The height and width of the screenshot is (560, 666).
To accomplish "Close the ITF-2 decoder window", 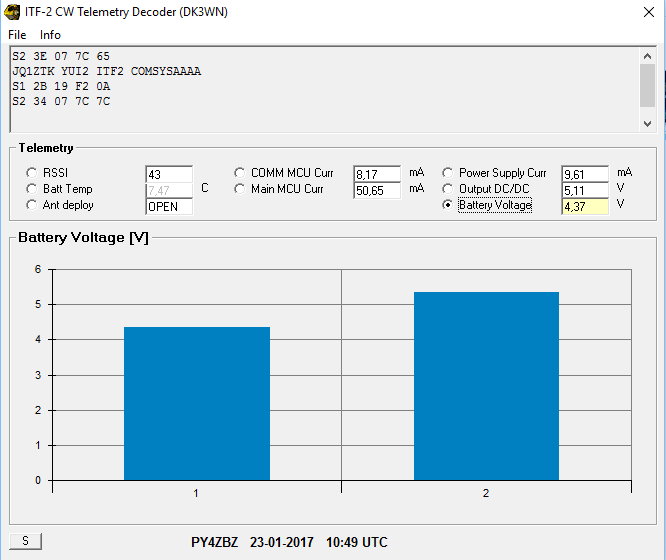I will click(649, 12).
